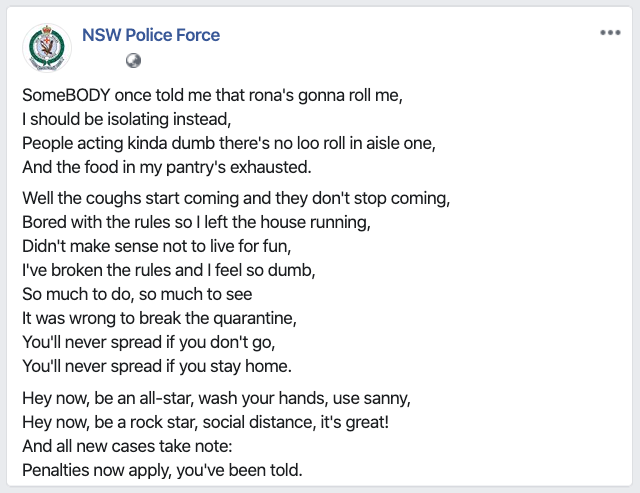Open the post options three-dot menu
The image size is (640, 493).
point(610,33)
